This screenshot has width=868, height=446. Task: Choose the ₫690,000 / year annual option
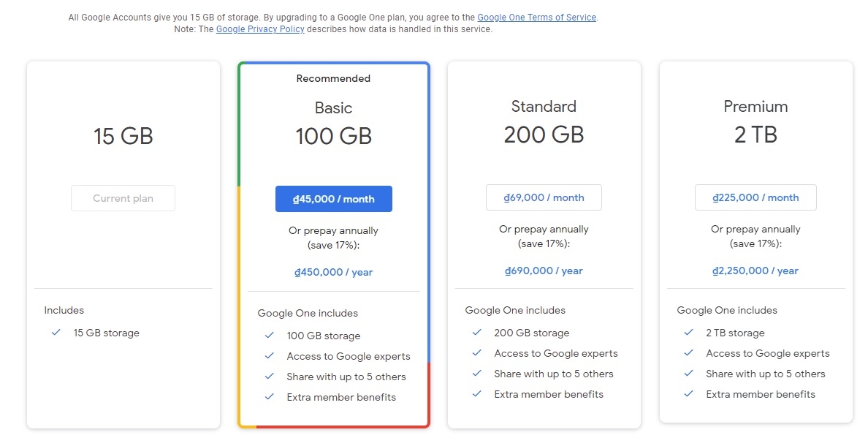click(x=544, y=271)
